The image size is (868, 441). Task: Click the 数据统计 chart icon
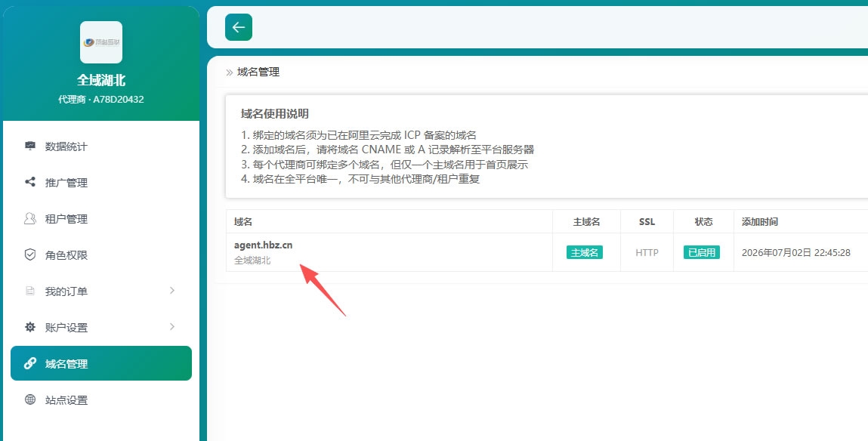(x=30, y=146)
